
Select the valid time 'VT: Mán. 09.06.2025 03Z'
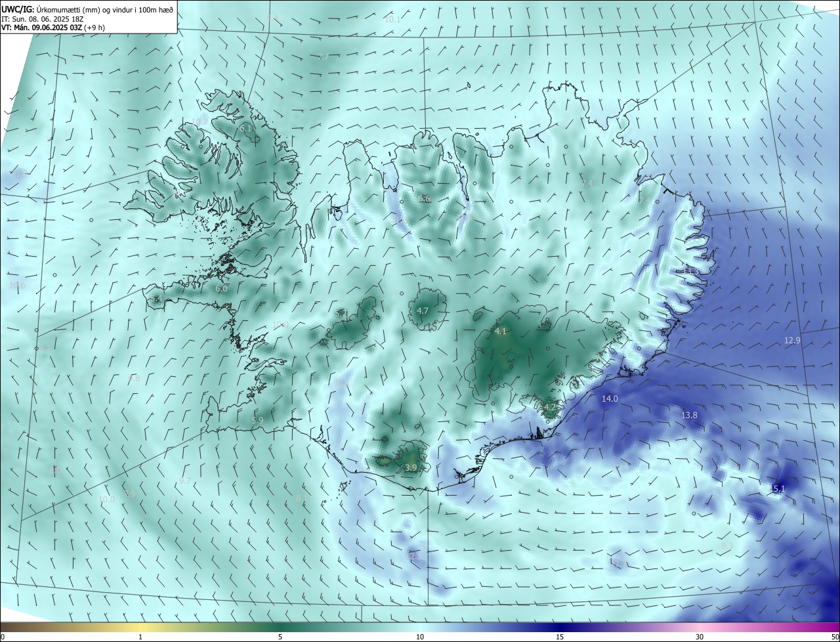pyautogui.click(x=40, y=28)
